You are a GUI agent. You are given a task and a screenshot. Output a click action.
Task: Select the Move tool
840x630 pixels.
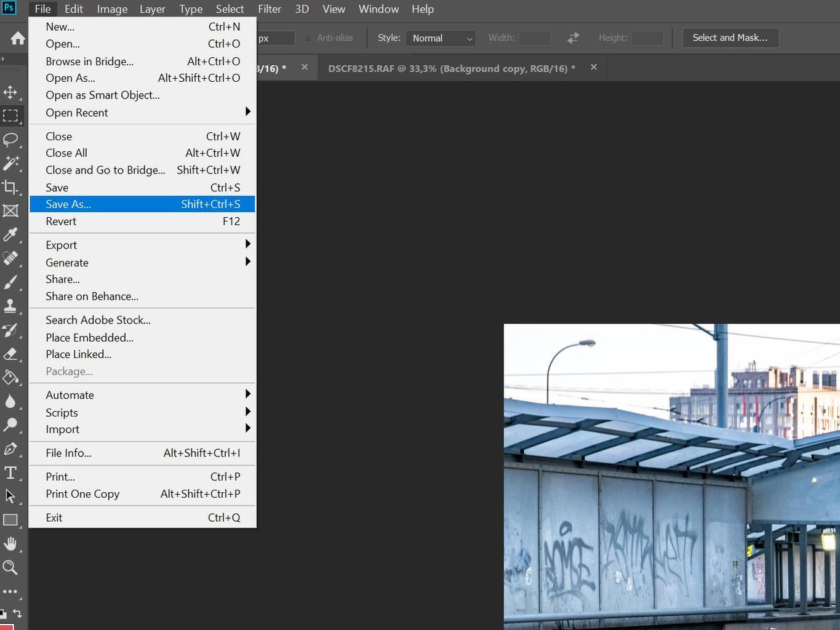(x=10, y=92)
